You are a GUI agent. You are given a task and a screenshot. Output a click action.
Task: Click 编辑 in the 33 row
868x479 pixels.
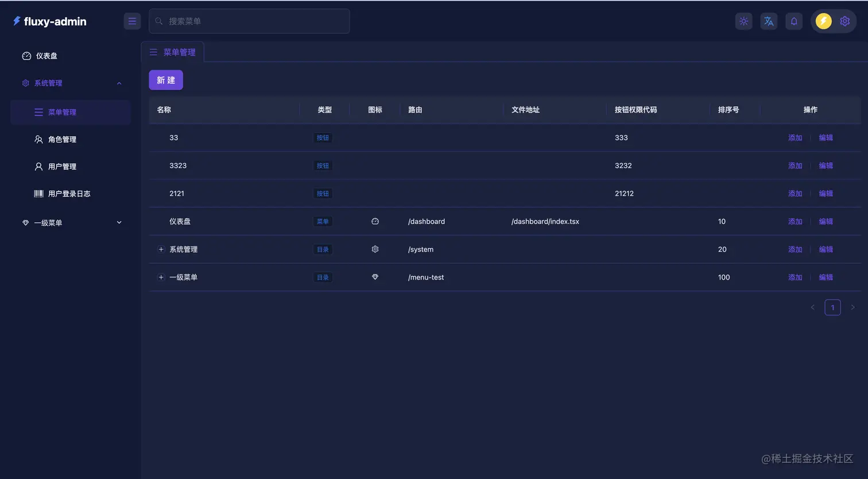826,138
